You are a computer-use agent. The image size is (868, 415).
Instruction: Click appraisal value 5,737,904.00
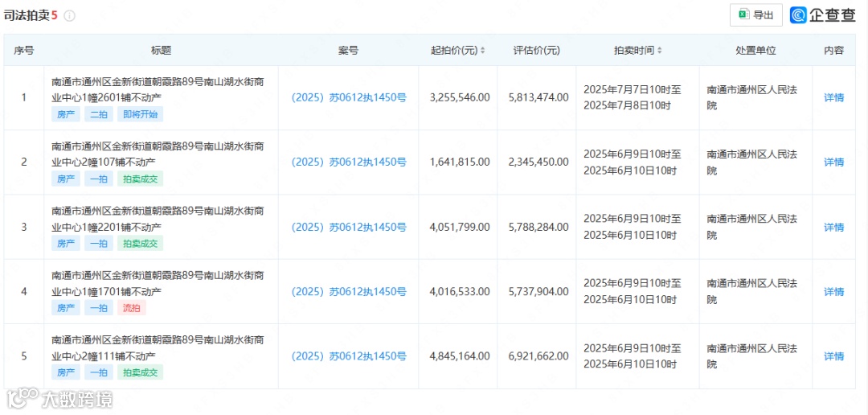pos(538,291)
